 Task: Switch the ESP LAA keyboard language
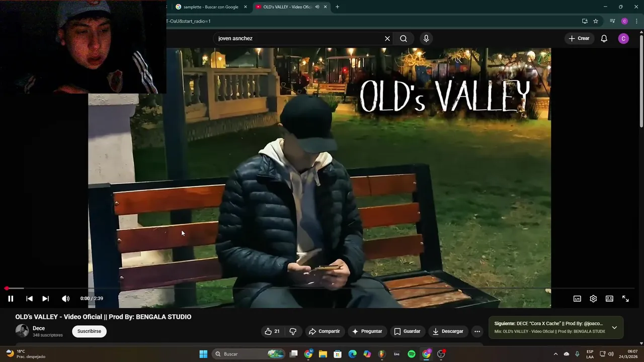pyautogui.click(x=590, y=354)
